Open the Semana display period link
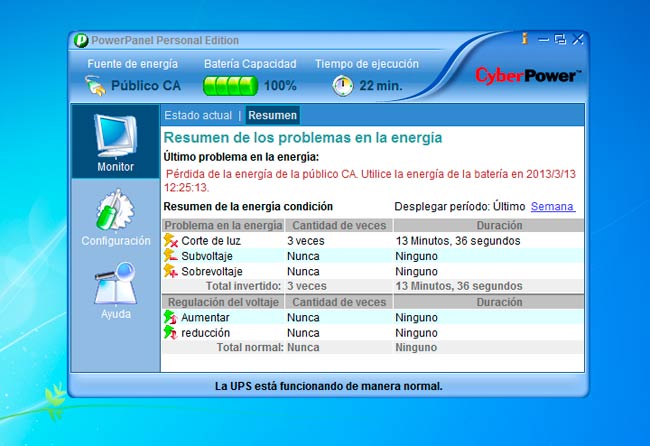This screenshot has width=650, height=446. (x=553, y=206)
